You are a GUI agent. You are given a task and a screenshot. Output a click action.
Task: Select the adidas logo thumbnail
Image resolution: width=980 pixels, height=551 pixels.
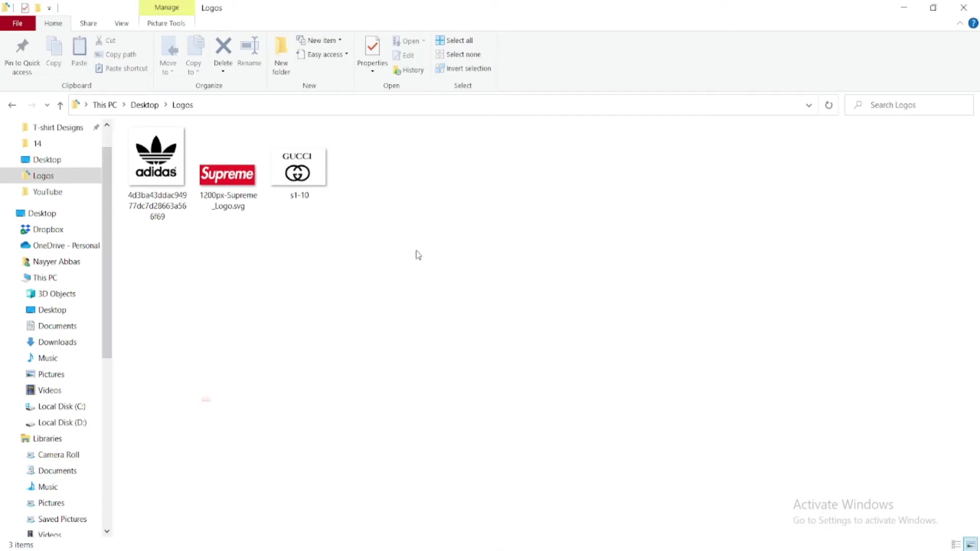pyautogui.click(x=156, y=157)
